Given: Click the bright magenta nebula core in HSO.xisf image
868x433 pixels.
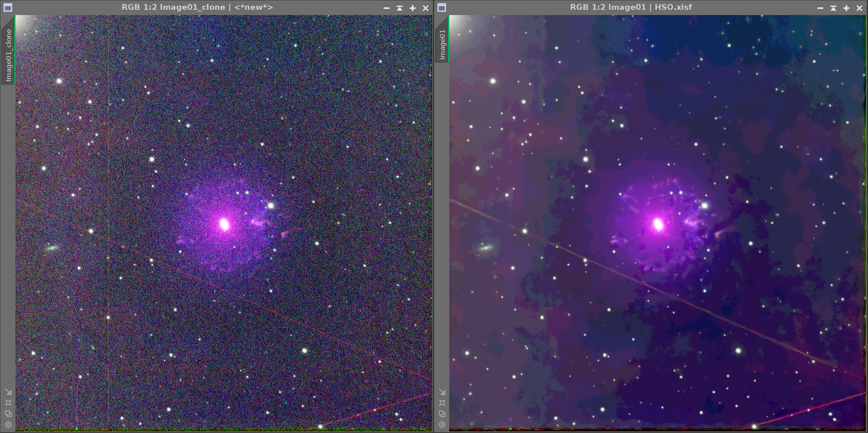Looking at the screenshot, I should tap(658, 224).
